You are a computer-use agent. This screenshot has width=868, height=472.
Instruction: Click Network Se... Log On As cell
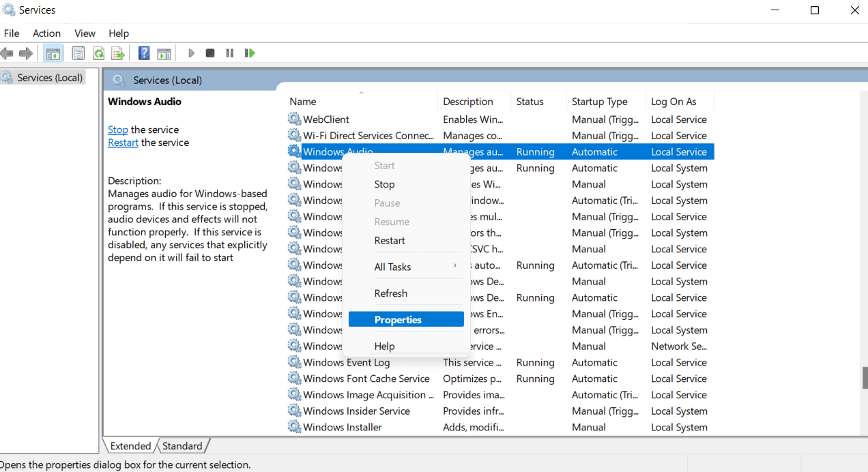click(679, 346)
